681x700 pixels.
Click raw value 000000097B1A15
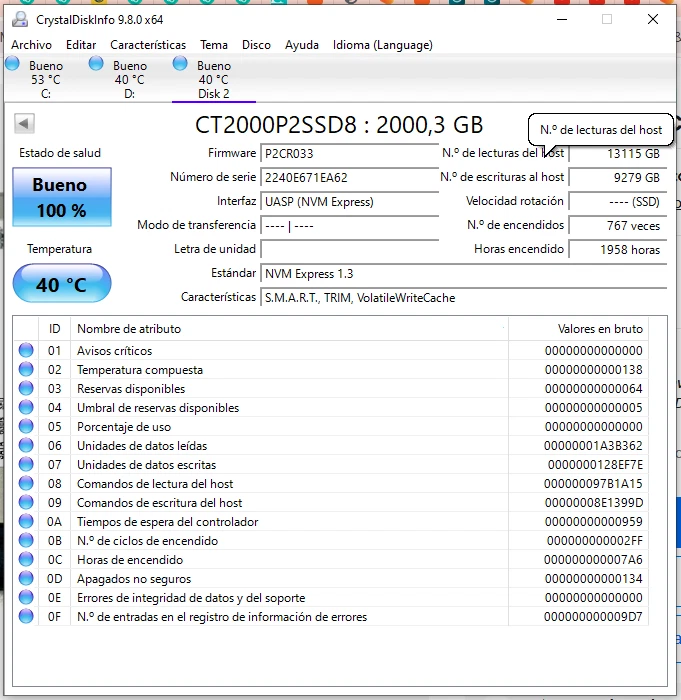pos(593,484)
